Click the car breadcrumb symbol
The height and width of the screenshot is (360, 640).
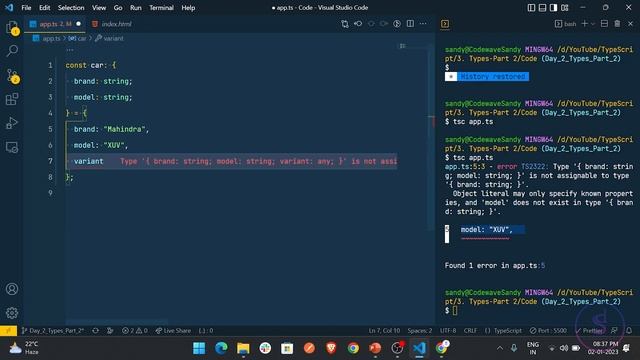78,38
